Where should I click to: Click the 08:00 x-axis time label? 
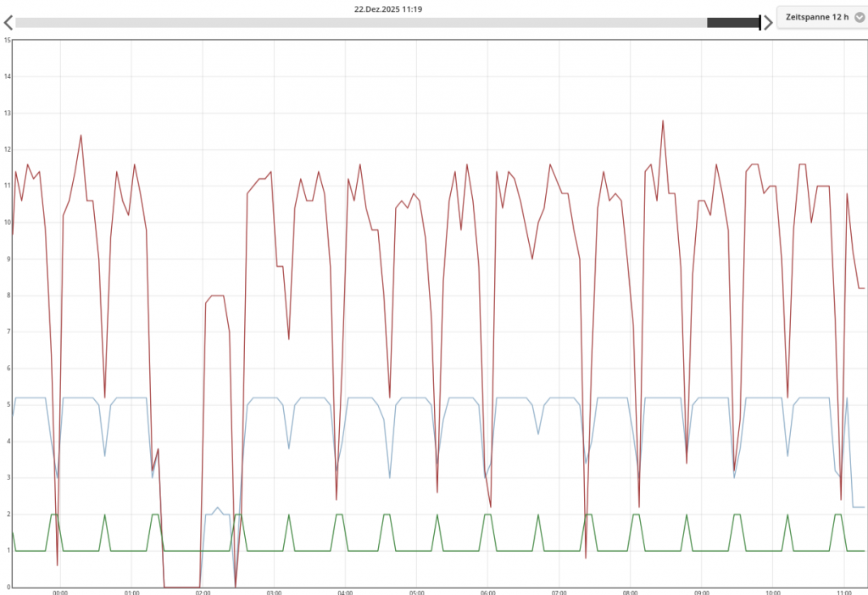(x=630, y=592)
